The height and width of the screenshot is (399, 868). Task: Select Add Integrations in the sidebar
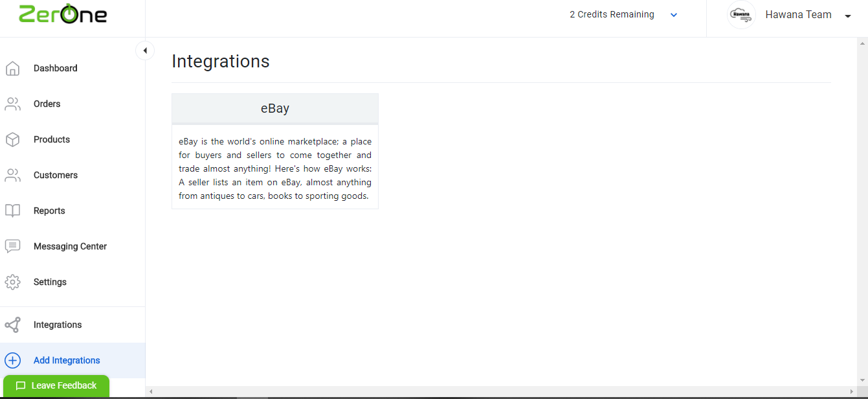click(72, 360)
